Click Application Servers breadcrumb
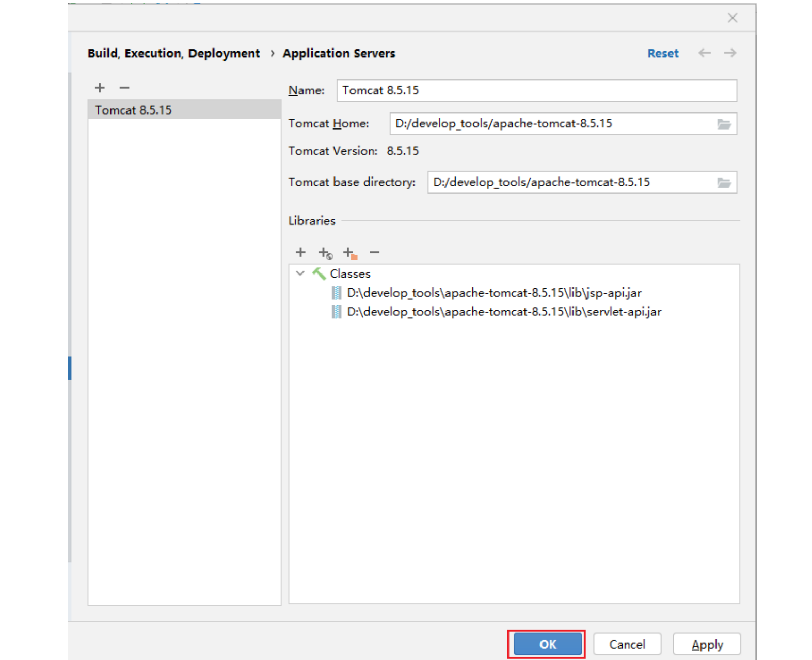The width and height of the screenshot is (812, 660). coord(339,53)
